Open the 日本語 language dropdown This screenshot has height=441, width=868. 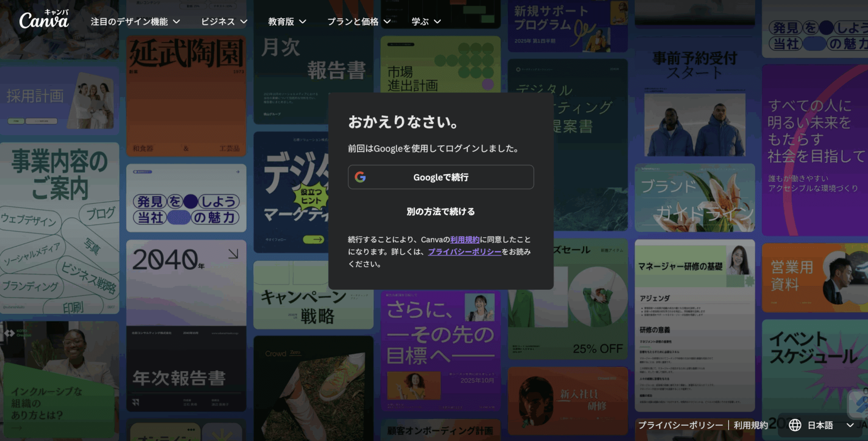[x=821, y=425]
